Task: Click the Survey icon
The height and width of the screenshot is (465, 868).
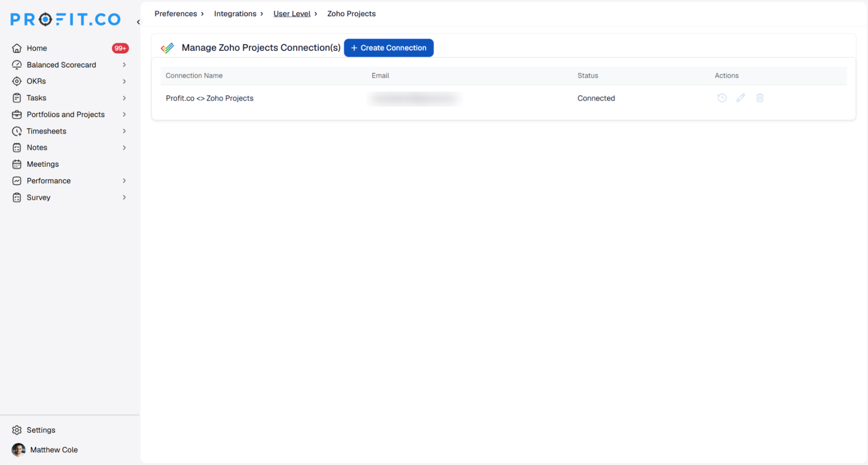Action: pos(17,197)
